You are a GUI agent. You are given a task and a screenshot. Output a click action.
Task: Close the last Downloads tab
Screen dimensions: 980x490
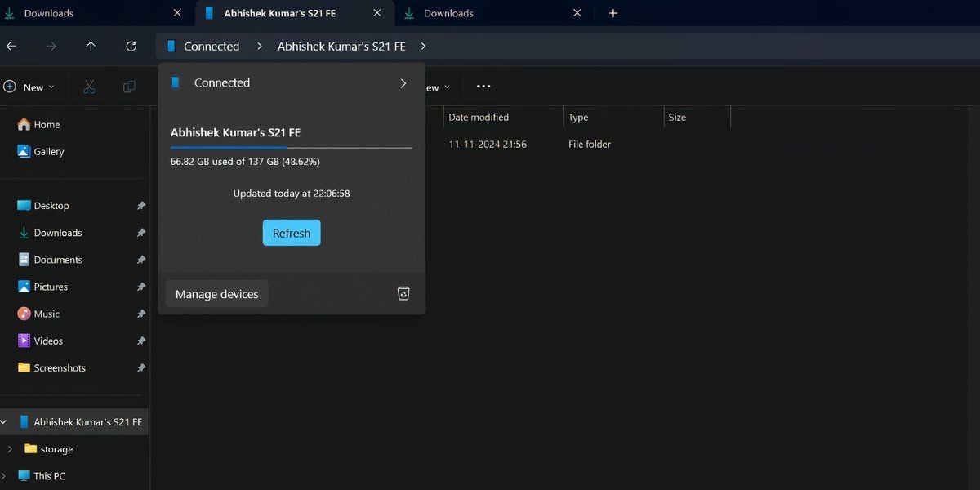577,13
